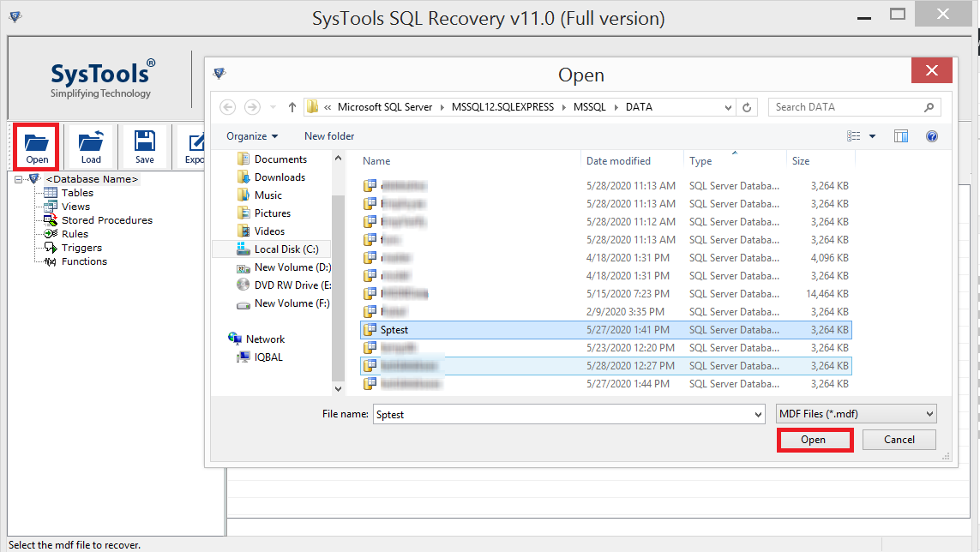This screenshot has height=552, width=980.
Task: Click the Back navigation arrow in dialog
Action: pyautogui.click(x=228, y=107)
